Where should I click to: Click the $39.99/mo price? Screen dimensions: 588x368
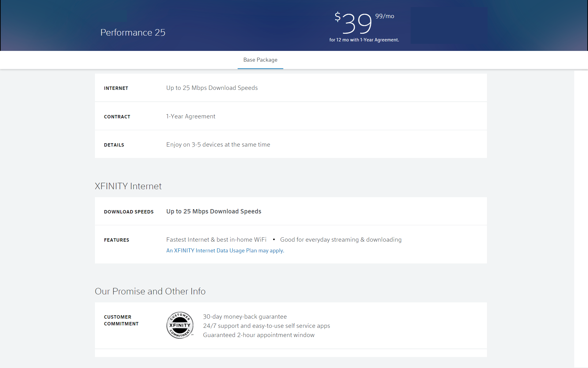click(x=364, y=23)
